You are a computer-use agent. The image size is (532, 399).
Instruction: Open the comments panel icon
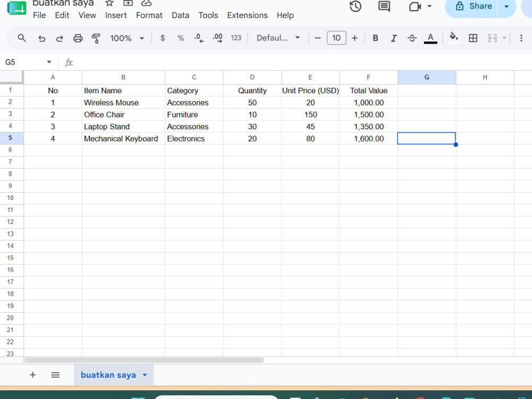point(384,6)
